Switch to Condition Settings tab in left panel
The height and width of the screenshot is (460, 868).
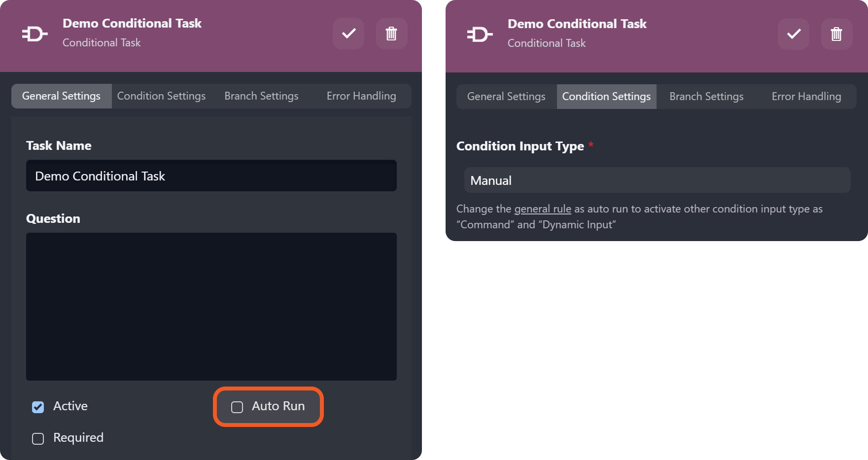(161, 96)
